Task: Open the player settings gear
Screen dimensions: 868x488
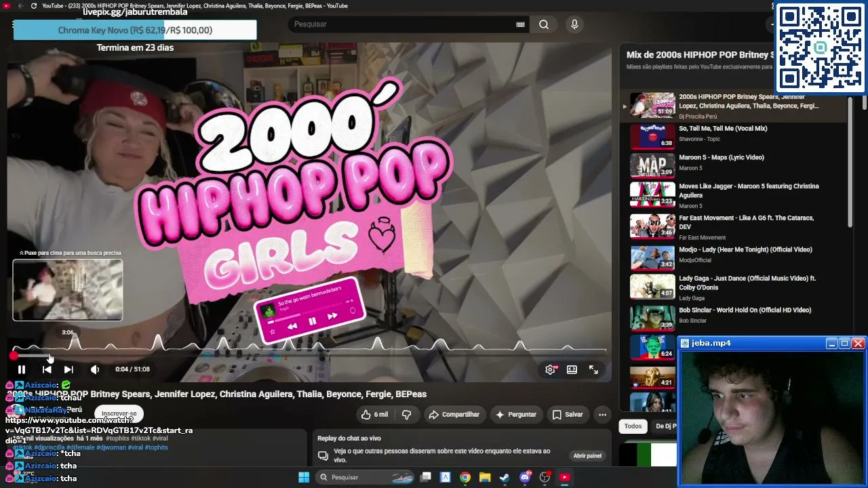Action: pos(550,369)
